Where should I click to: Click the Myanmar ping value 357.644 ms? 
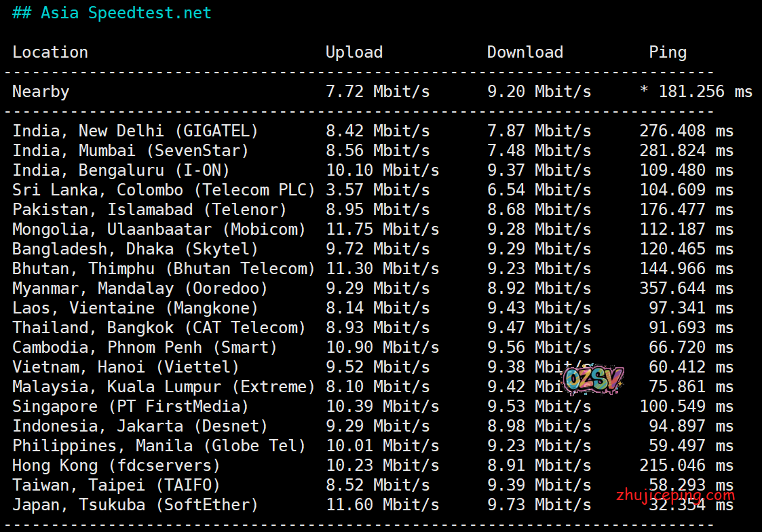[x=686, y=288]
